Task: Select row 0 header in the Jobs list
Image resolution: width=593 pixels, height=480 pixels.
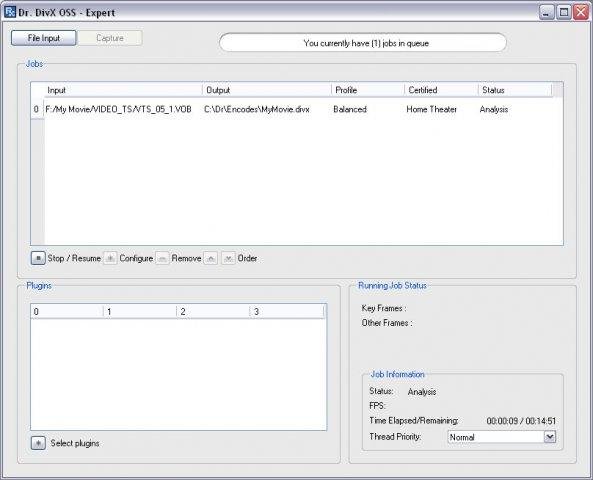Action: tap(37, 109)
